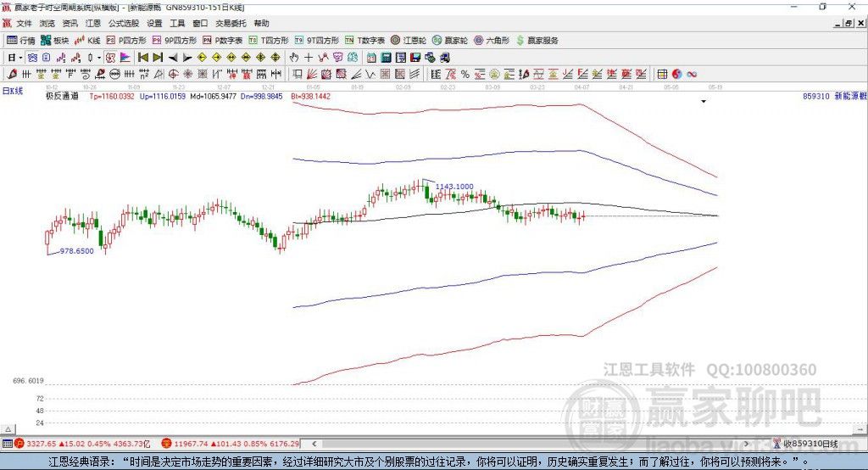868x470 pixels.
Task: Select the crosshair cursor tool
Action: pyautogui.click(x=309, y=58)
